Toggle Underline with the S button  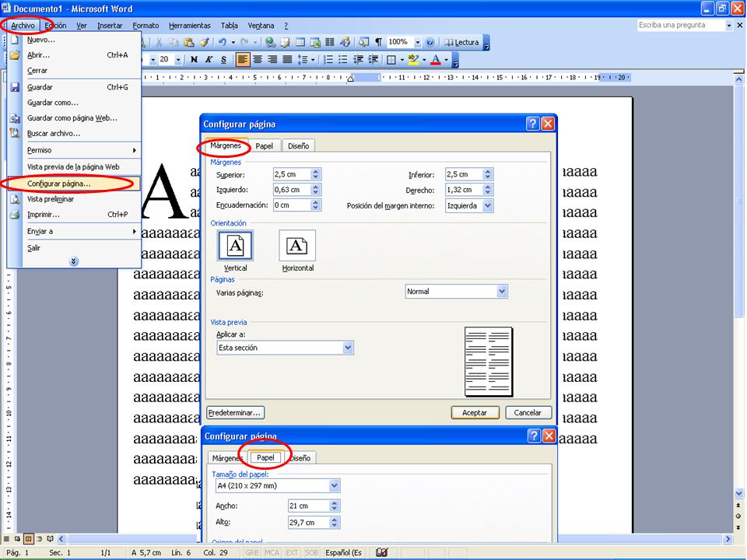click(223, 60)
